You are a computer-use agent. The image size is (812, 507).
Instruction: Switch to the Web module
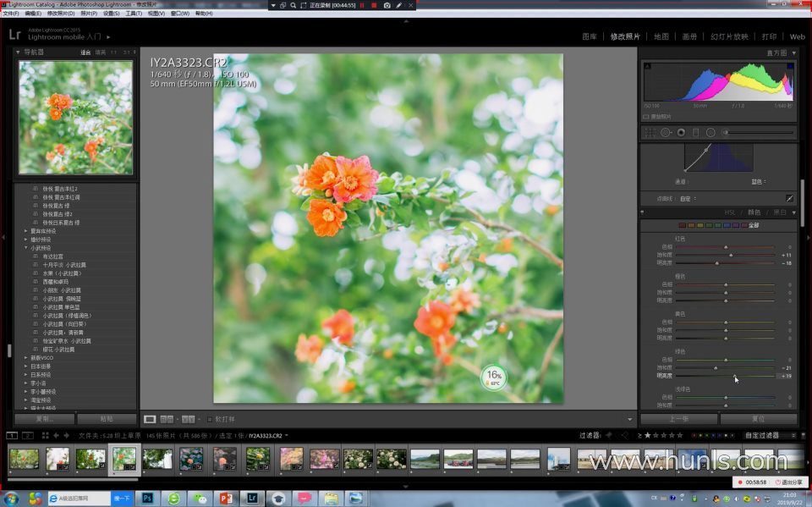[797, 36]
